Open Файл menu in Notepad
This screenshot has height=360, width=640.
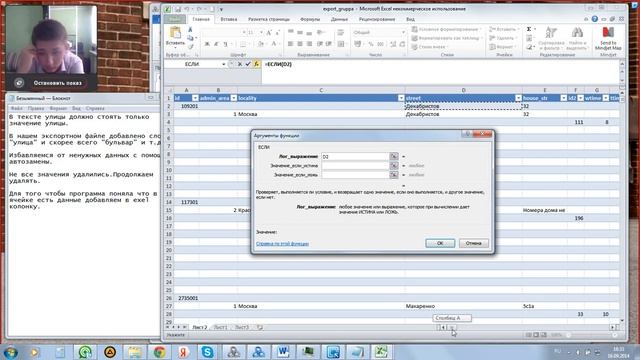coord(17,109)
